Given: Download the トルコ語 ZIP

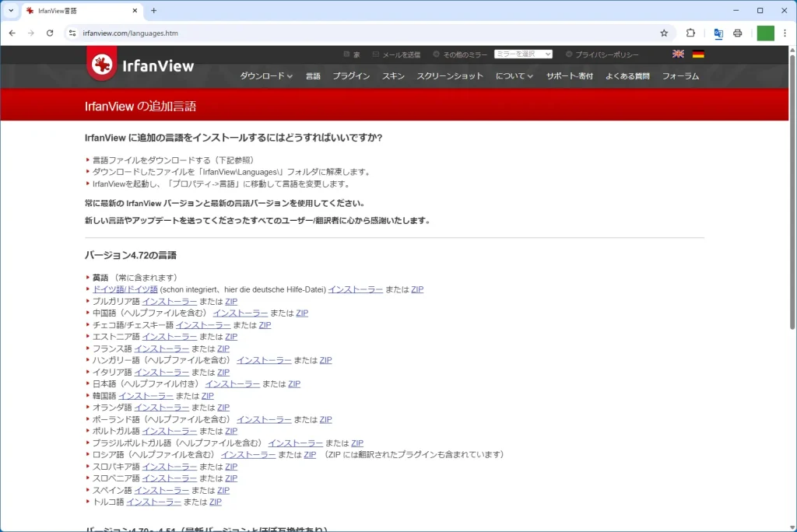Looking at the screenshot, I should (x=216, y=502).
